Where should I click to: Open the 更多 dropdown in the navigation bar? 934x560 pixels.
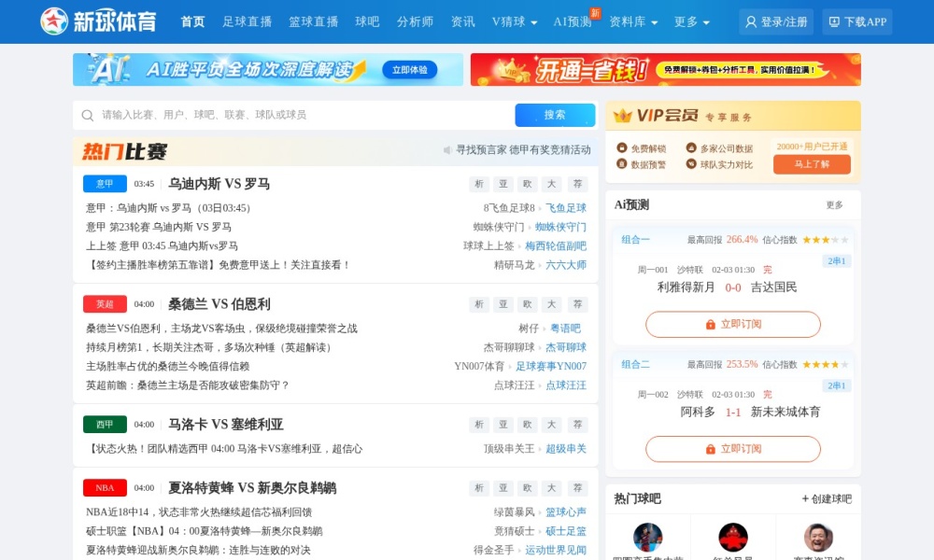pos(691,21)
